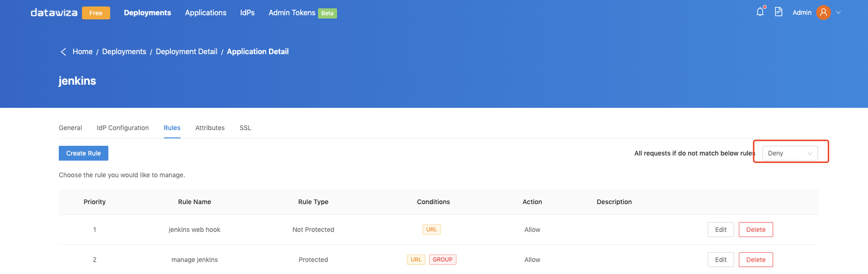Switch to the SSL tab

click(x=245, y=128)
